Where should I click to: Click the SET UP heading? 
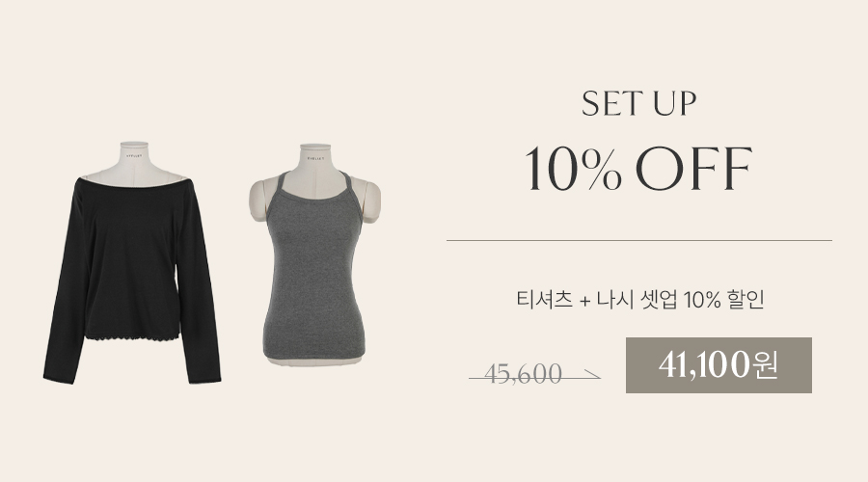coord(638,103)
